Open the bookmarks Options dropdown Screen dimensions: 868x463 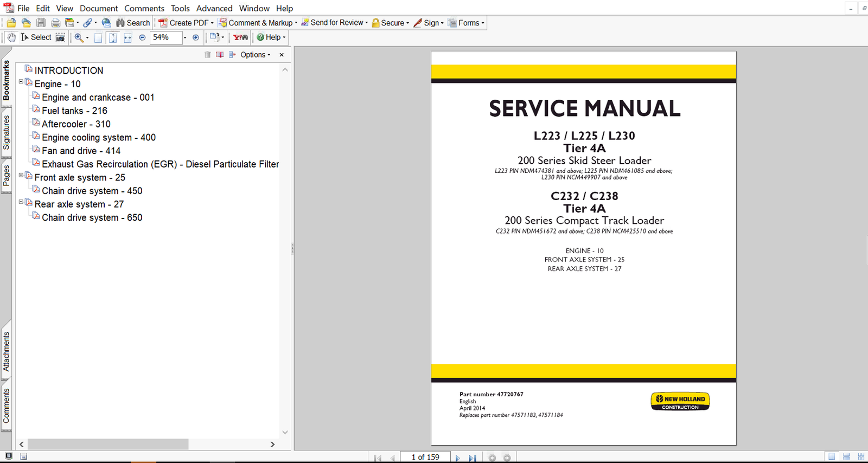click(255, 55)
